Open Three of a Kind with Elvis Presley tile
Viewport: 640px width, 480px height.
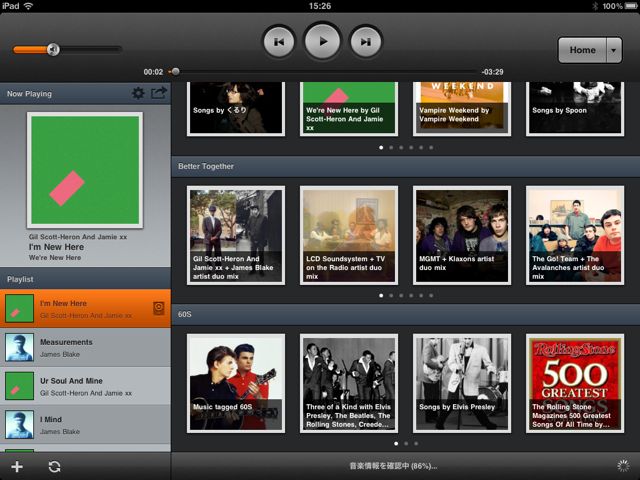(x=349, y=383)
